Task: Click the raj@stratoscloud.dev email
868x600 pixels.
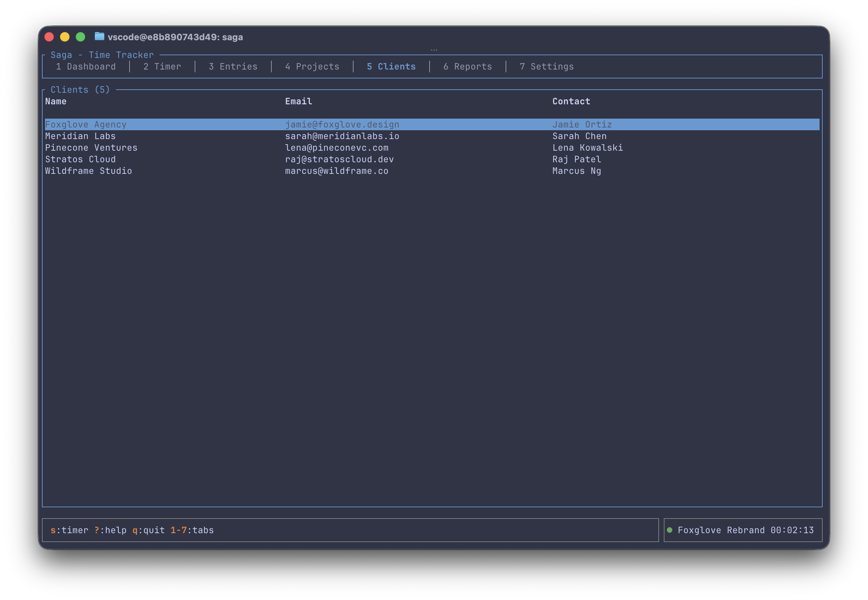Action: tap(339, 160)
